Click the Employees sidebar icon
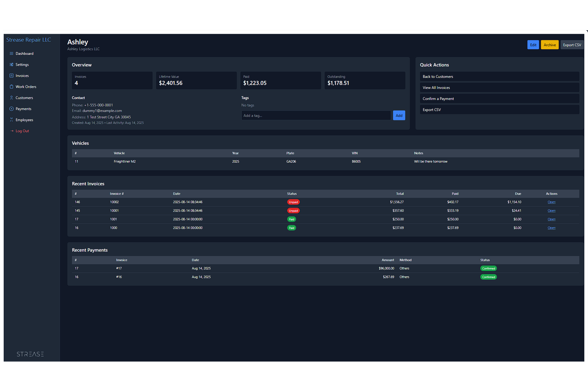The height and width of the screenshot is (392, 588). pyautogui.click(x=11, y=120)
